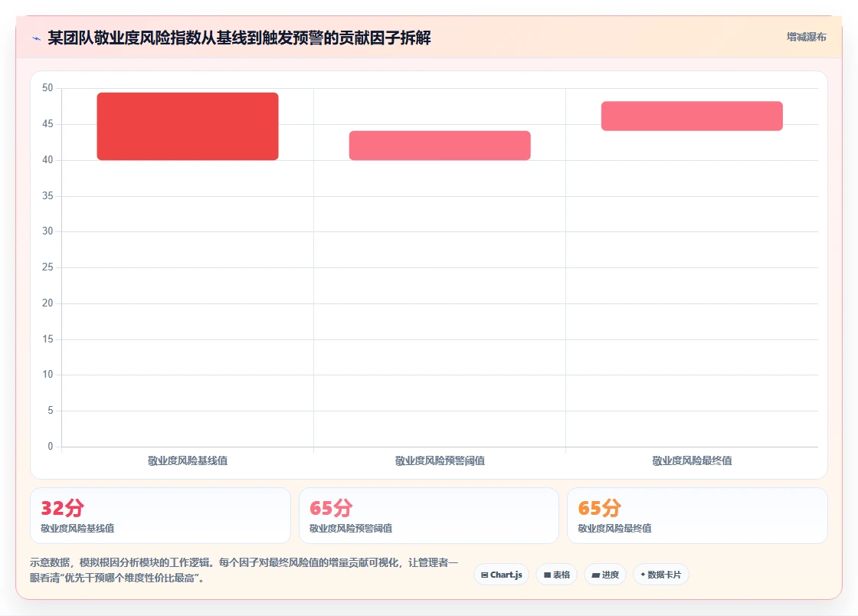
Task: Click the y-axis value 30
Action: (x=47, y=231)
